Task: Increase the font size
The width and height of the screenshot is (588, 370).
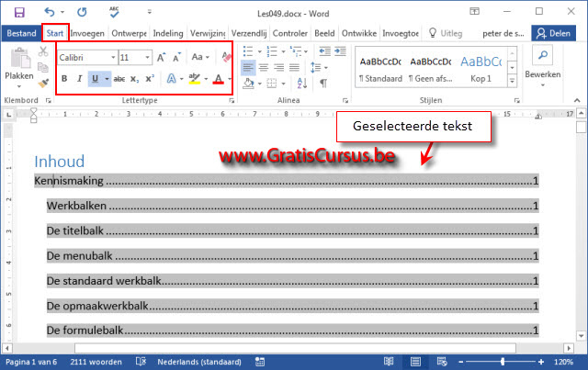Action: 161,57
